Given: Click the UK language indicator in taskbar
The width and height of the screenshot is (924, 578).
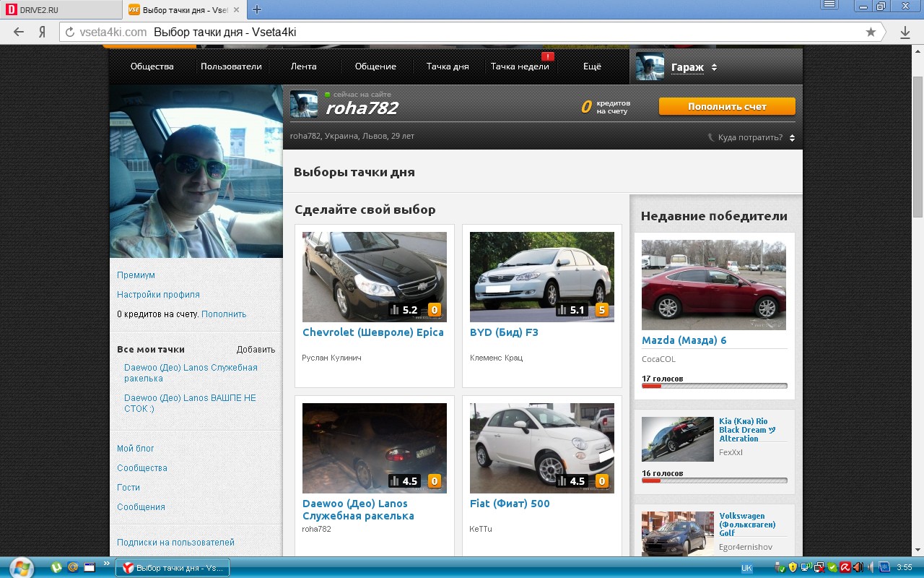Looking at the screenshot, I should (x=747, y=568).
